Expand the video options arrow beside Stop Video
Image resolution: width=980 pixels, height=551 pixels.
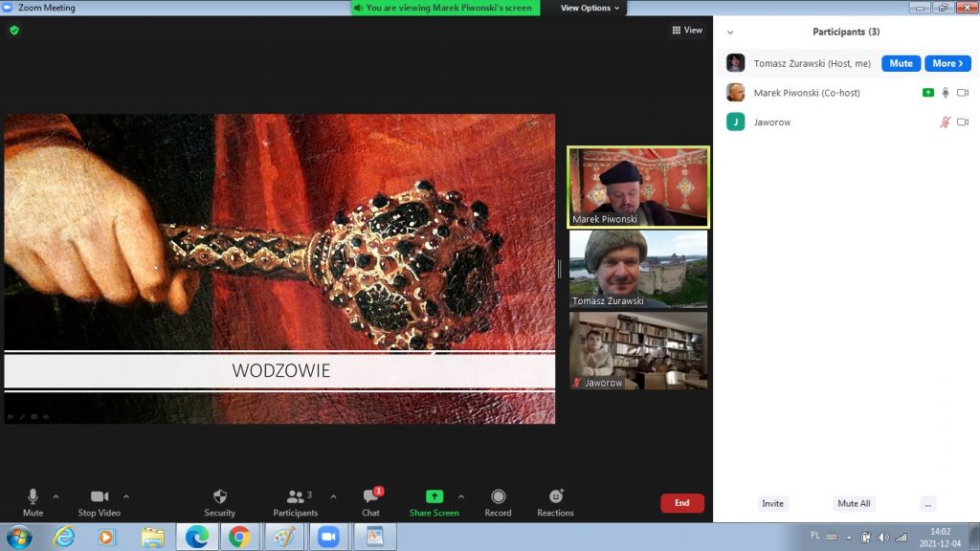[x=126, y=496]
